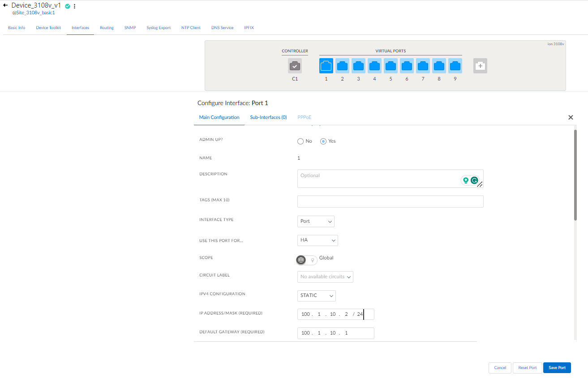Click the Tags input field
588x378 pixels.
[x=390, y=202]
